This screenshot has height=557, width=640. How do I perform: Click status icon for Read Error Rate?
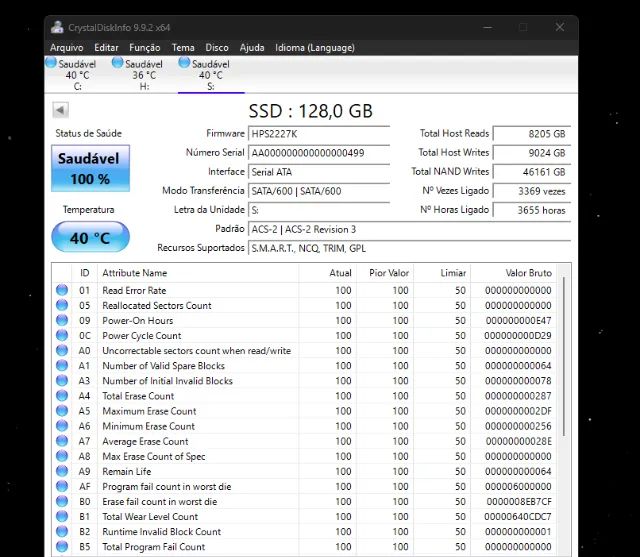click(x=62, y=290)
